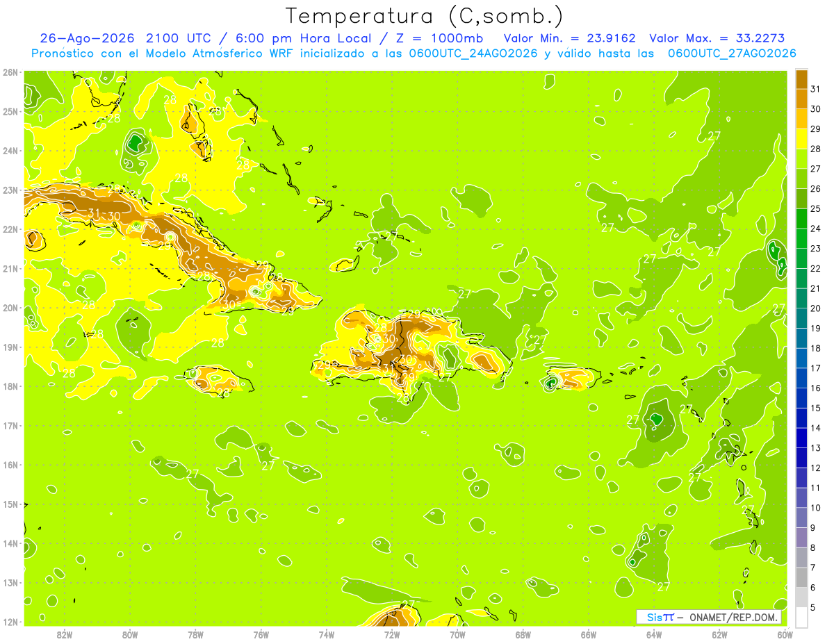Viewport: 834px width, 644px height.
Task: Click the 66W longitude axis label
Action: tap(589, 634)
